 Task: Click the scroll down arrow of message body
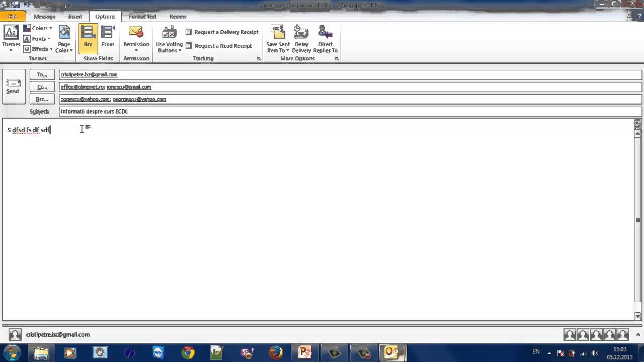[x=637, y=316]
